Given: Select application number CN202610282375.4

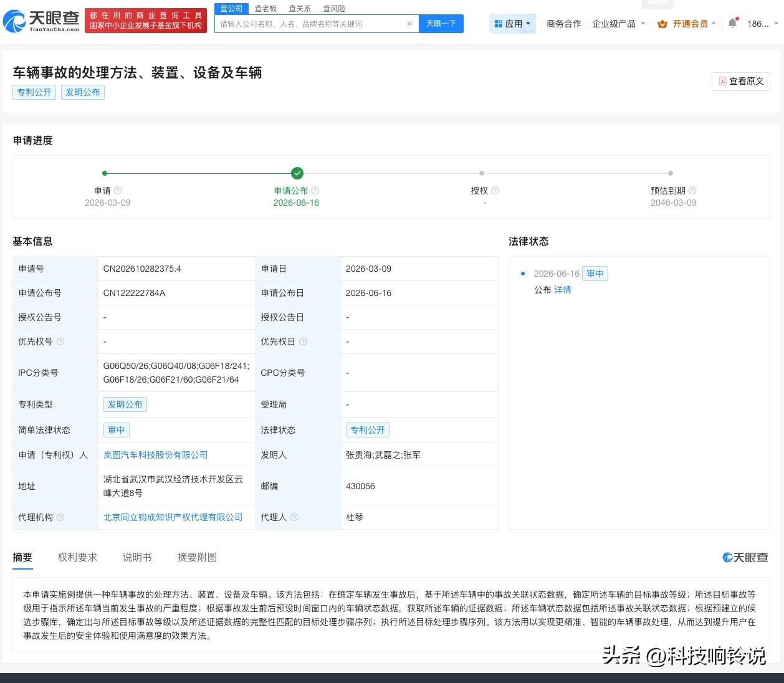Looking at the screenshot, I should (x=142, y=269).
